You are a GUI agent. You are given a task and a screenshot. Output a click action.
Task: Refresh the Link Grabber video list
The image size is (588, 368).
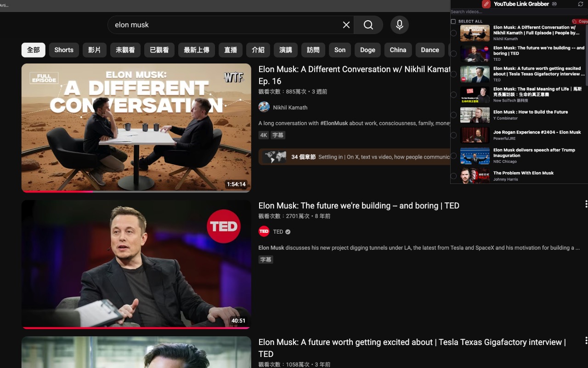click(x=580, y=4)
